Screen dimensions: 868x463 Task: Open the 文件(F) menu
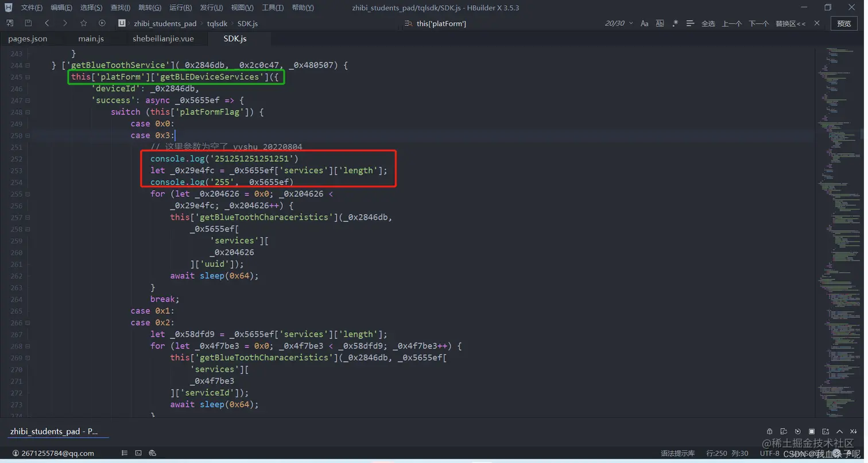click(32, 7)
